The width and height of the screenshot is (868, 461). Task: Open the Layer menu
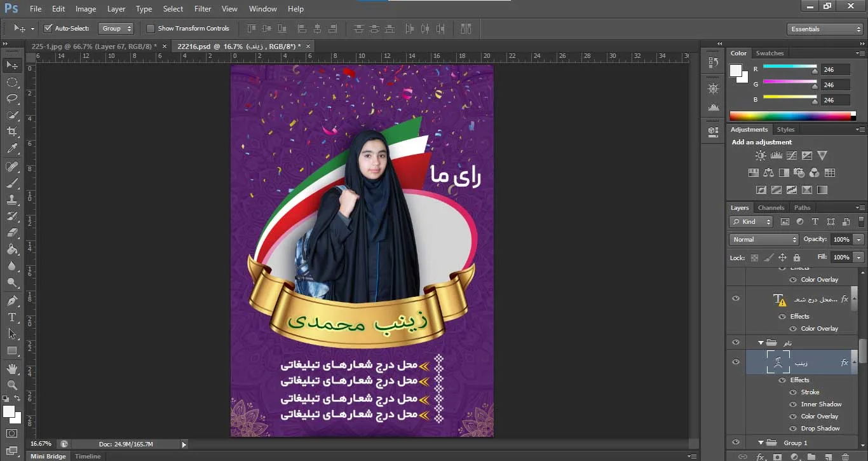click(x=116, y=9)
